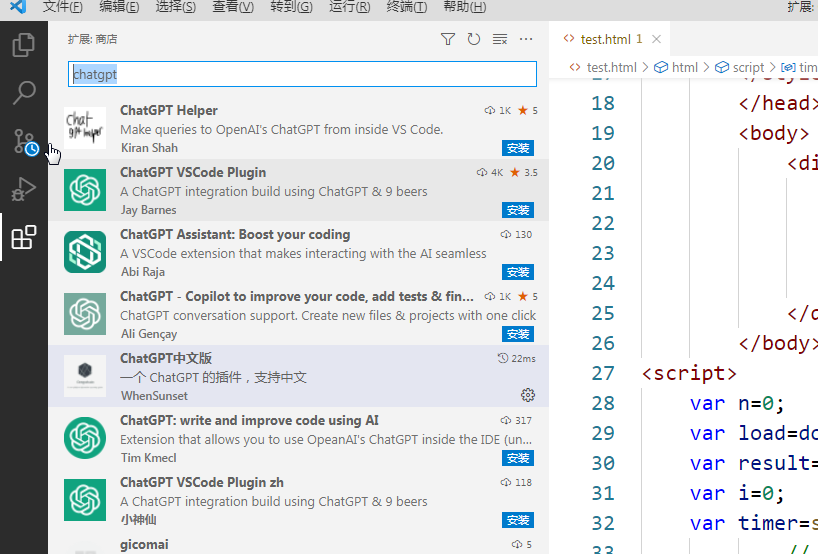818x554 pixels.
Task: Expand the html breadcrumb segment
Action: 684,68
